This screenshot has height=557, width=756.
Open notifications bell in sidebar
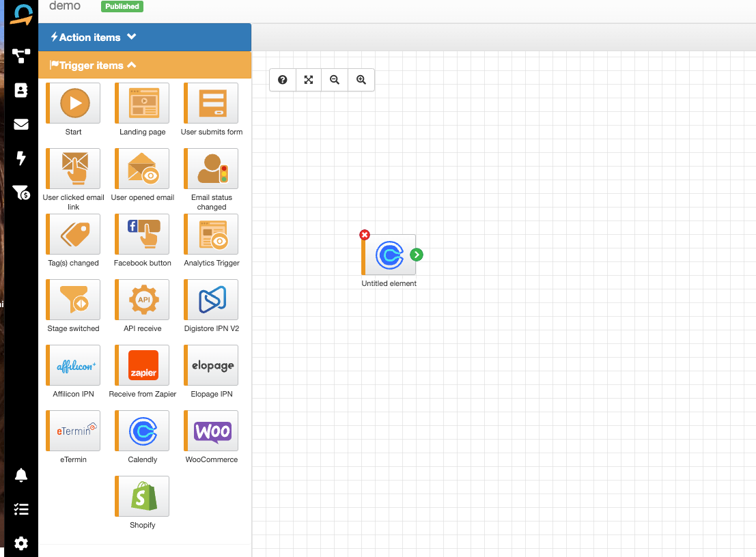(21, 475)
